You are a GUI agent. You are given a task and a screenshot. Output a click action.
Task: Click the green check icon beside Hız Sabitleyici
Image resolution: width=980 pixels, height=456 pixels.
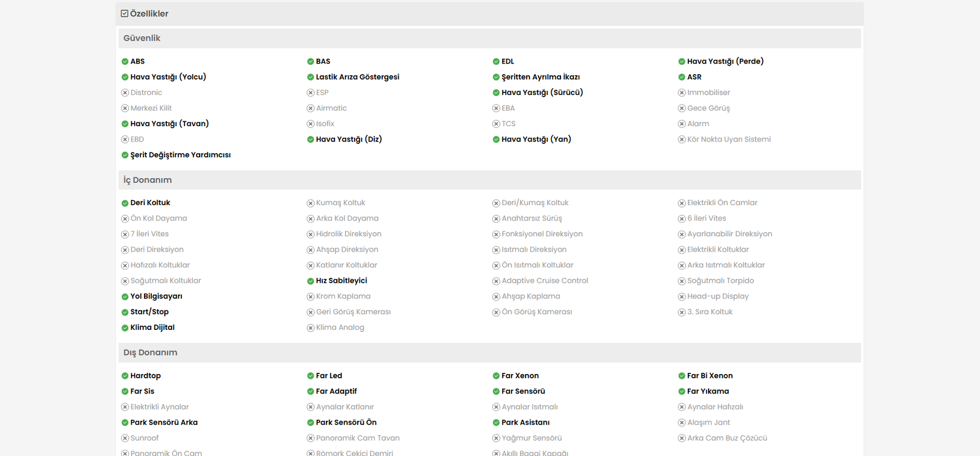coord(311,281)
